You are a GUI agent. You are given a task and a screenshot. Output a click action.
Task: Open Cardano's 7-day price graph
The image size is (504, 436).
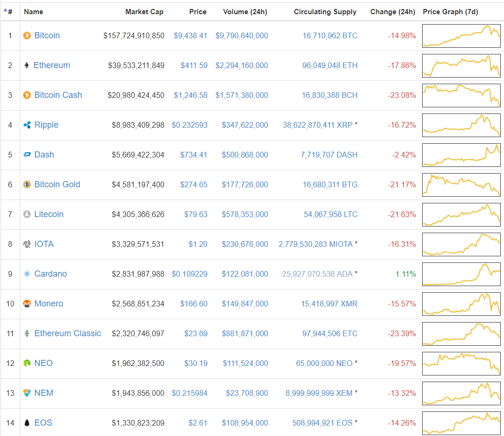[x=461, y=274]
